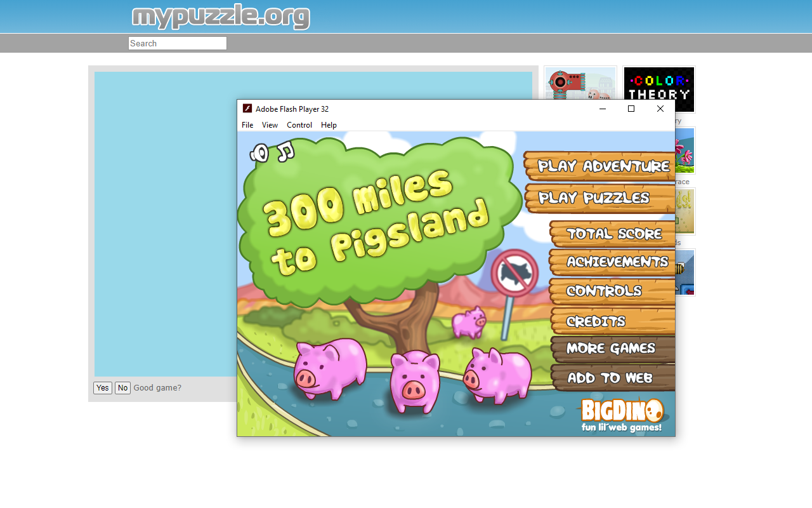Open the Flash Player File menu

click(247, 125)
